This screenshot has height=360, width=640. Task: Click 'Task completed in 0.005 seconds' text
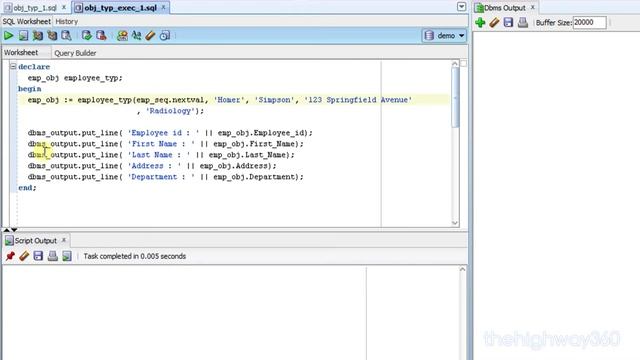tap(135, 256)
